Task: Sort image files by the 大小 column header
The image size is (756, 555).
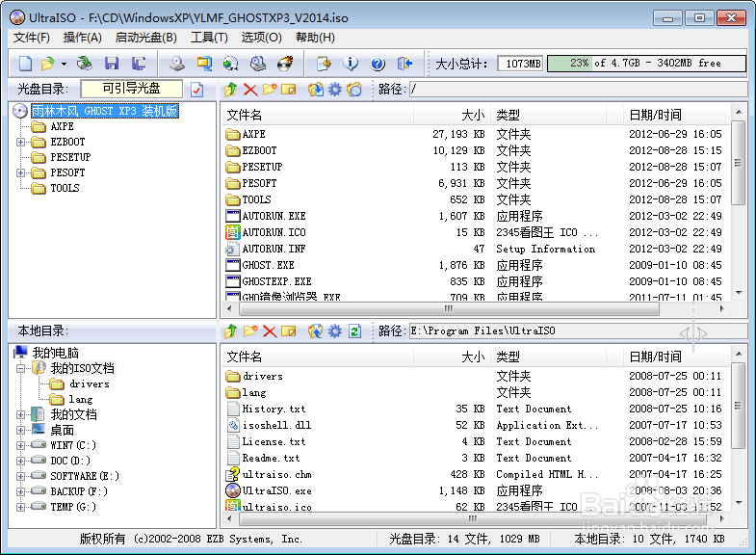Action: pyautogui.click(x=452, y=115)
